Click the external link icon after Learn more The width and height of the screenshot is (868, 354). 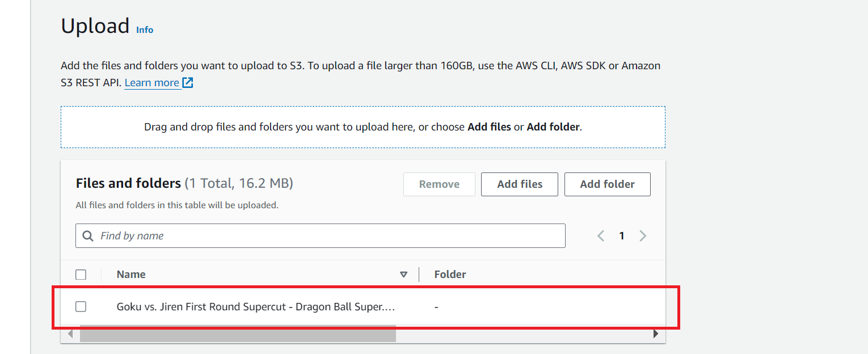[x=188, y=83]
